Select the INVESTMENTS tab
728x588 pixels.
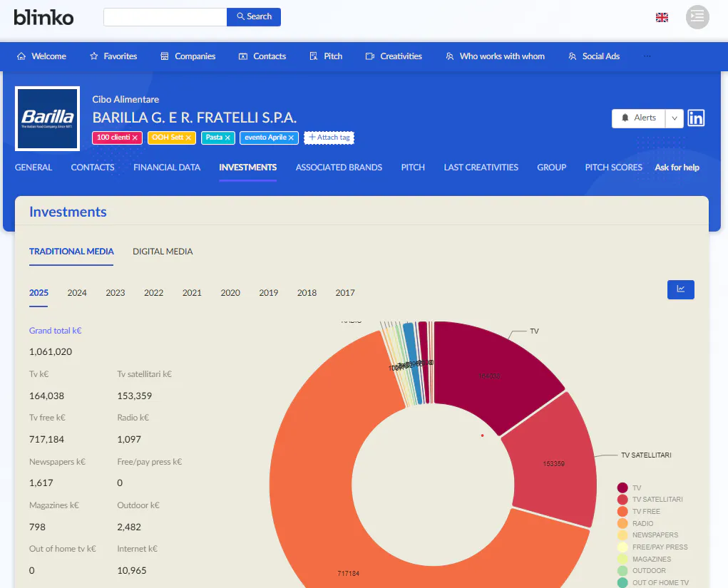coord(248,167)
